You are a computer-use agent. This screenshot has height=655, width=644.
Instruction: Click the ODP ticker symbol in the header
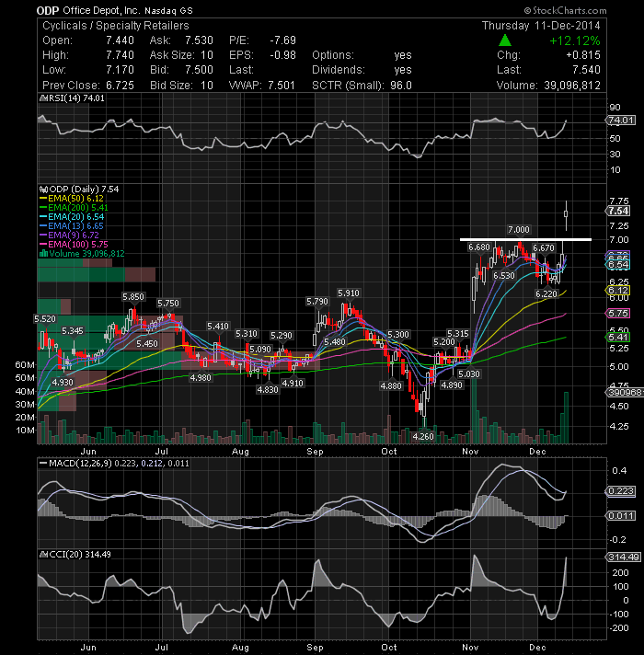(48, 10)
